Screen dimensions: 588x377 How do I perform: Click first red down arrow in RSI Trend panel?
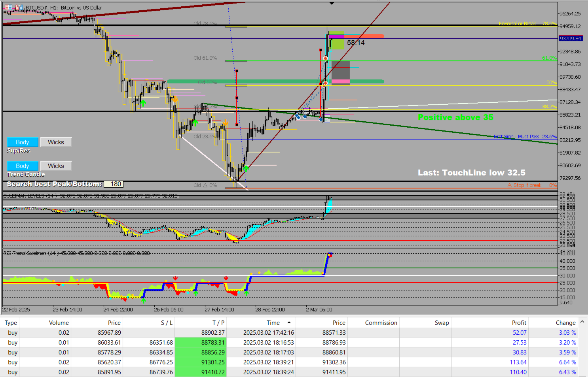tap(175, 279)
